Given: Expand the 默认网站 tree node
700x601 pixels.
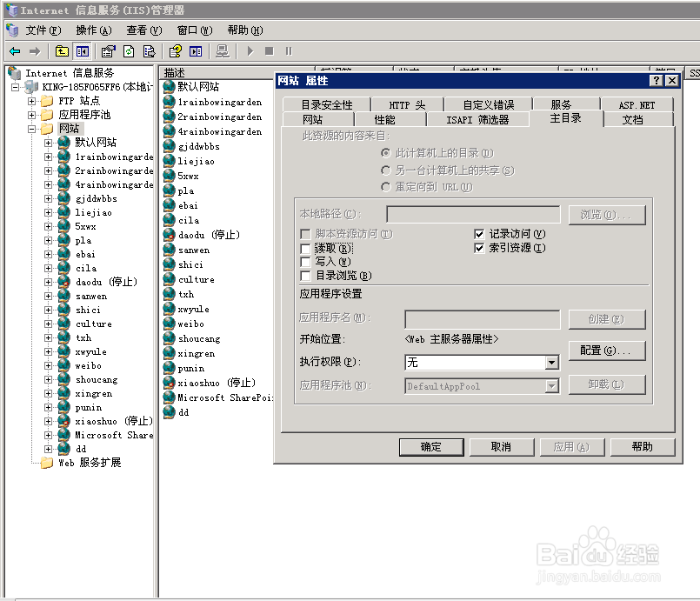Looking at the screenshot, I should [x=48, y=143].
